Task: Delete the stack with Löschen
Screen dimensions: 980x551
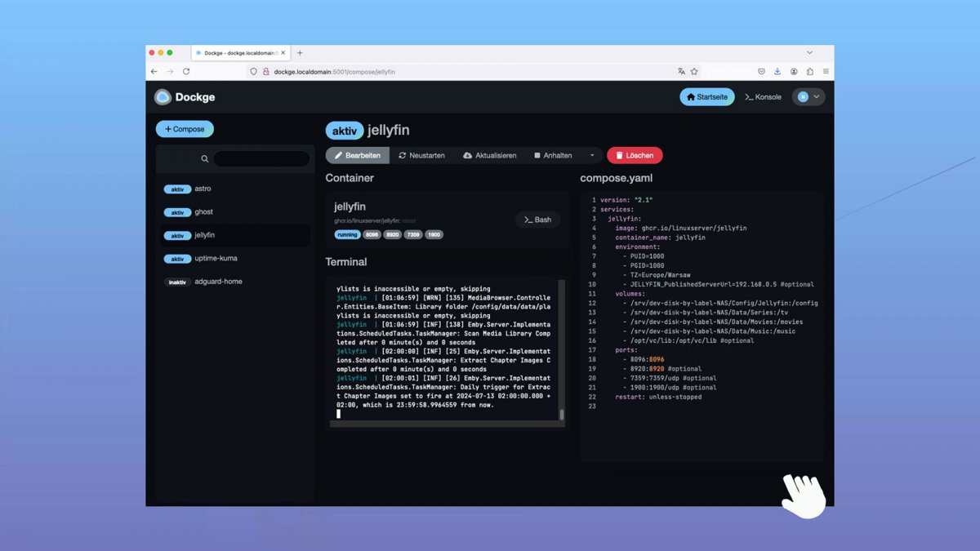Action: 635,155
